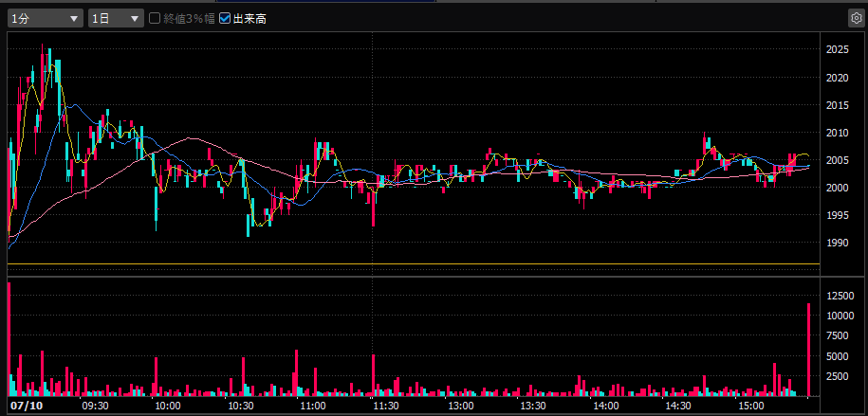
Task: Click the 2500 volume axis label
Action: pos(837,376)
